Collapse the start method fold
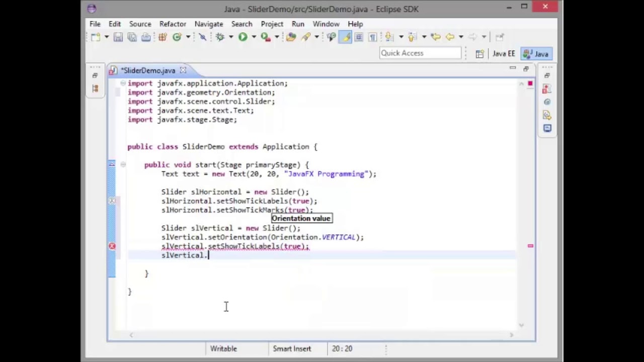This screenshot has height=362, width=644. tap(123, 165)
